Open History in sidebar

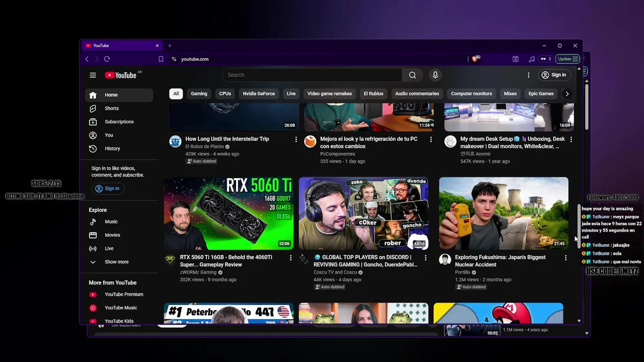[119, 149]
